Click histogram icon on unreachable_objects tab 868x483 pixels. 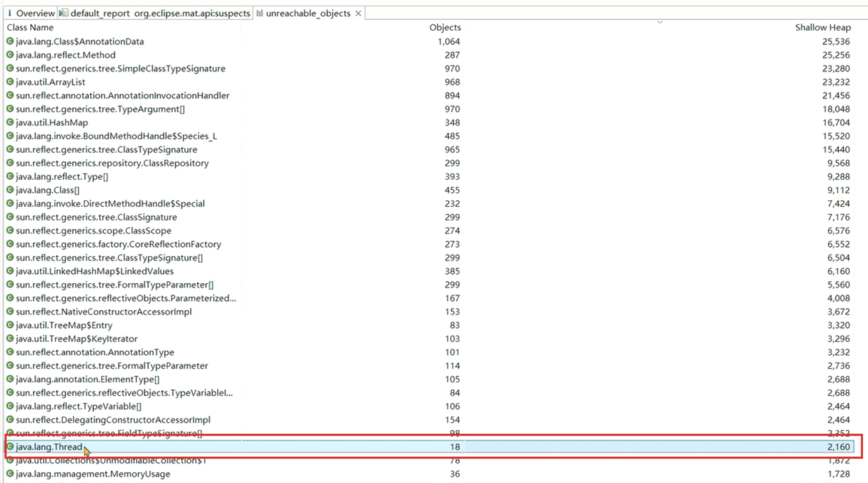(x=260, y=13)
